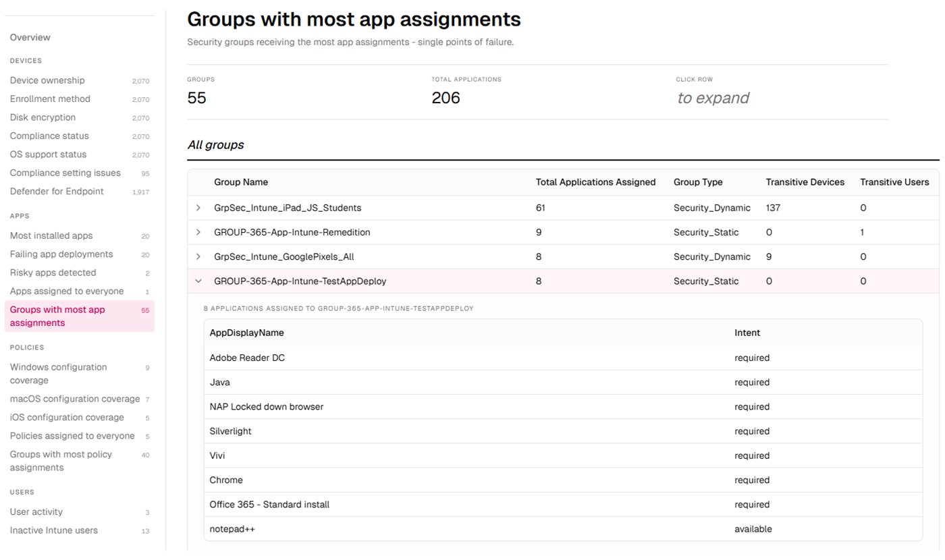The image size is (945, 560).
Task: Sort by Total Applications Assigned header
Action: click(595, 182)
